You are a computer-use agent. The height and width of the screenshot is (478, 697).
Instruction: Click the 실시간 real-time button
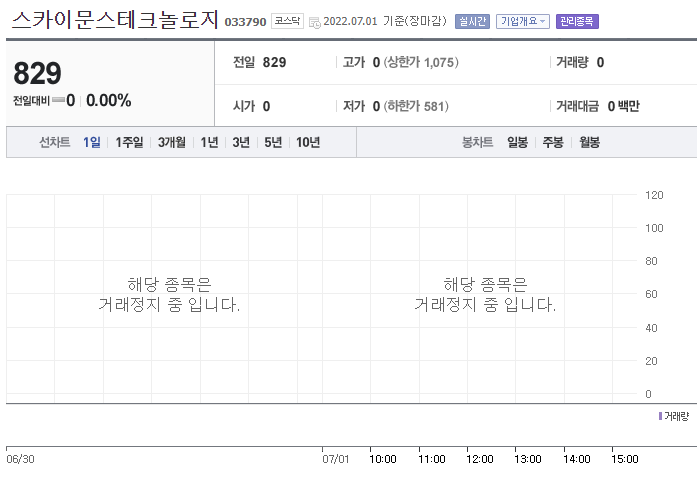pyautogui.click(x=472, y=21)
